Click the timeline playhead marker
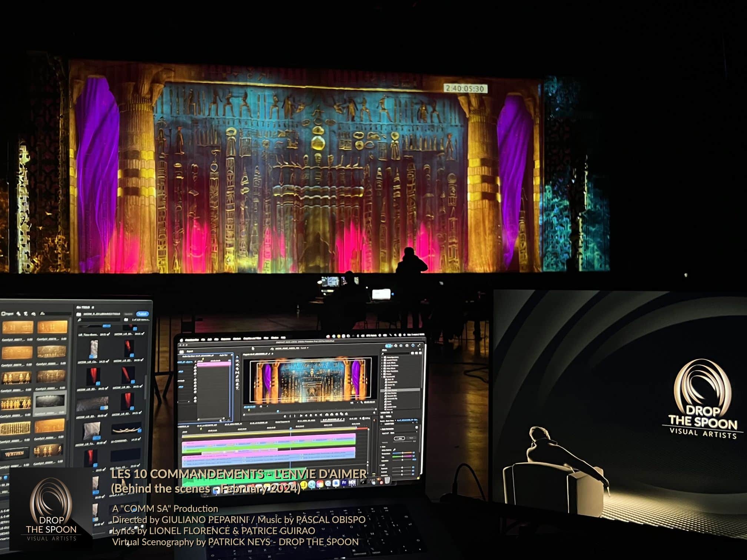 291,428
